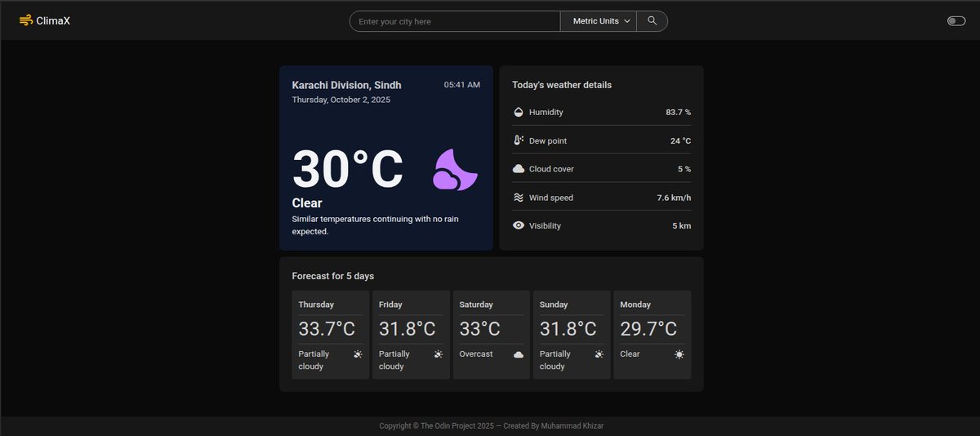Click the 5 % cloud cover value

(x=684, y=169)
